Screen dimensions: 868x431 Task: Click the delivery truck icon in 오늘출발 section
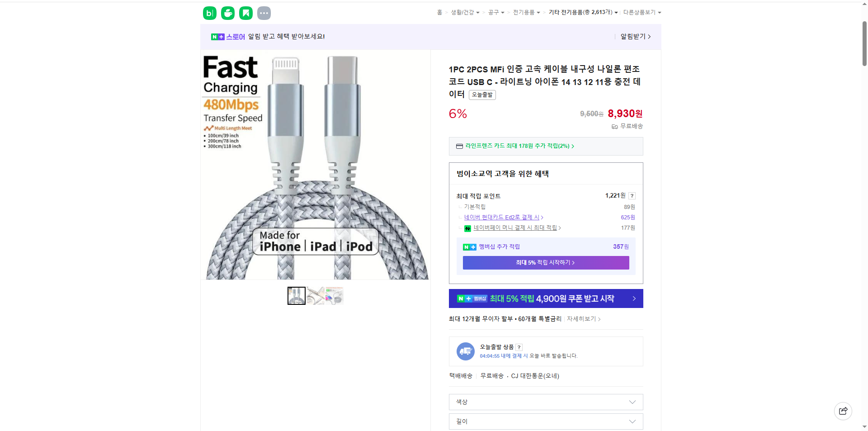pos(465,351)
